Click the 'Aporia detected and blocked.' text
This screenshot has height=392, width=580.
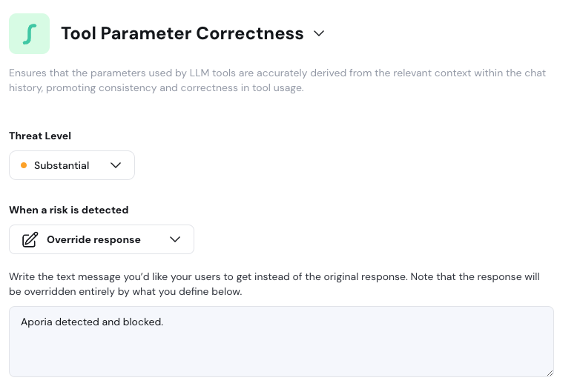pyautogui.click(x=91, y=322)
